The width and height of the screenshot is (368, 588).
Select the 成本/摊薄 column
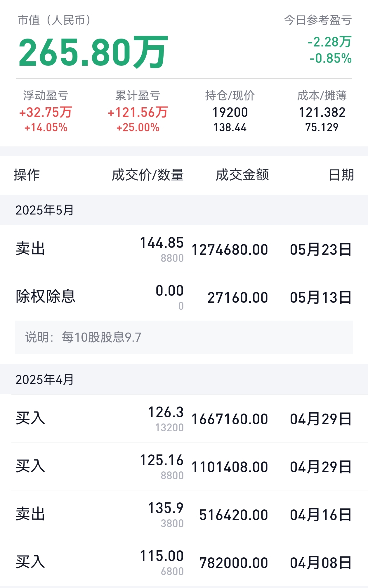pyautogui.click(x=322, y=111)
